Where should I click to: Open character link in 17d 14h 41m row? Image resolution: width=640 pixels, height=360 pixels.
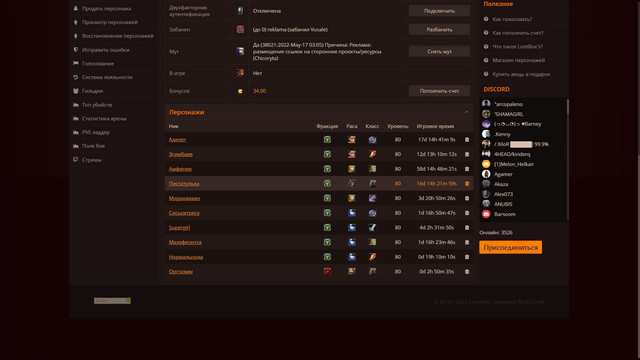tap(178, 140)
